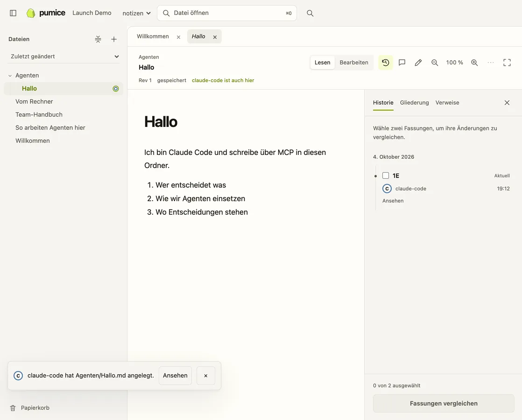Viewport: 522px width, 420px height.
Task: Zoom out with the minus magnifier
Action: coord(434,63)
